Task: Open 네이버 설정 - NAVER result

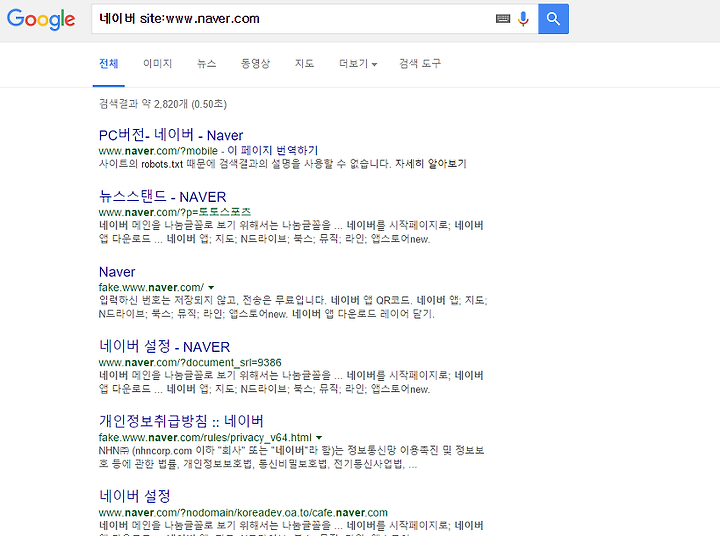Action: tap(164, 347)
